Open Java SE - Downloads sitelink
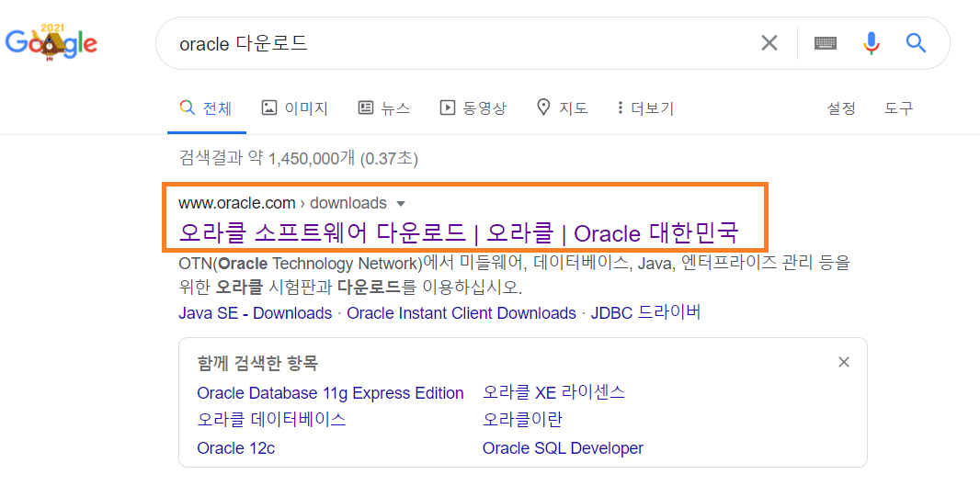Image resolution: width=980 pixels, height=497 pixels. click(x=255, y=313)
